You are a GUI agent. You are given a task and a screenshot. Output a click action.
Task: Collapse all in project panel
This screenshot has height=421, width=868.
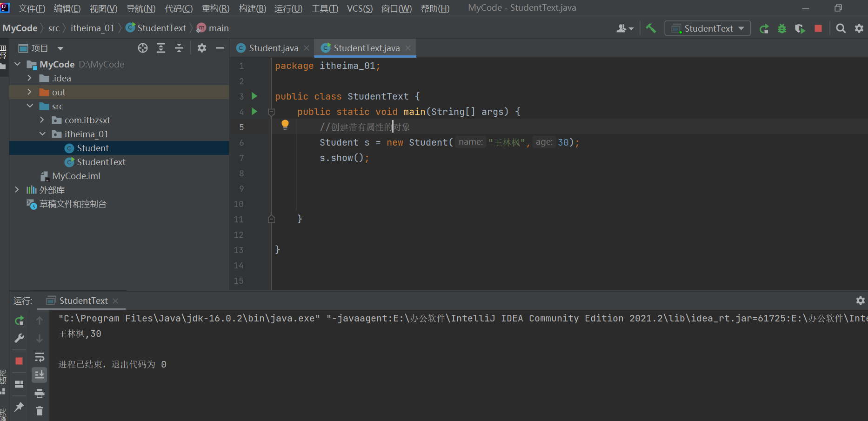(179, 48)
